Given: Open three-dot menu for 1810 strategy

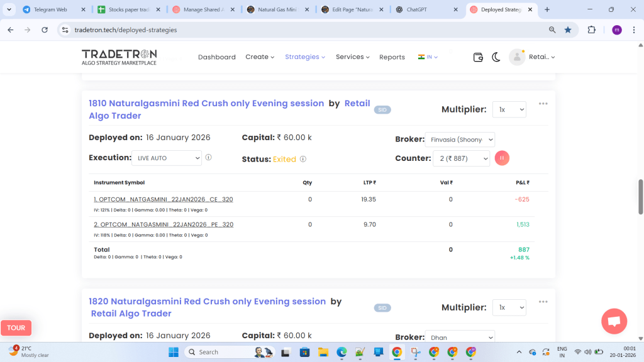Looking at the screenshot, I should coord(543,104).
